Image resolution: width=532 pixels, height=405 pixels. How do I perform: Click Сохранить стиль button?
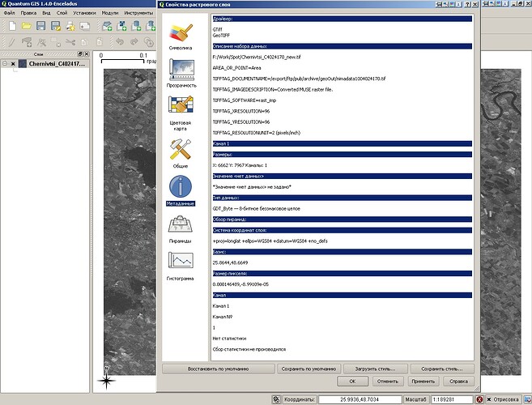click(442, 369)
